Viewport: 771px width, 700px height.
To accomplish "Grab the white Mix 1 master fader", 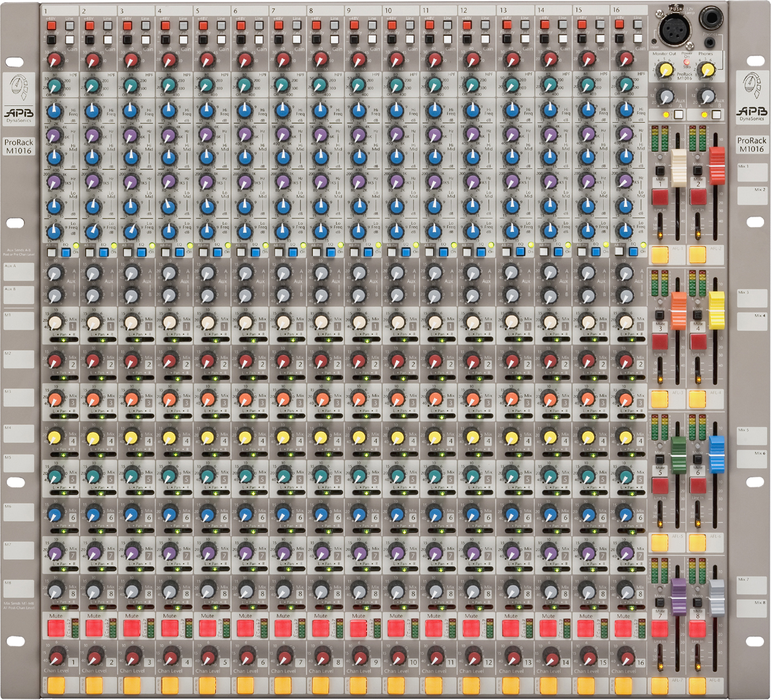I will point(678,168).
